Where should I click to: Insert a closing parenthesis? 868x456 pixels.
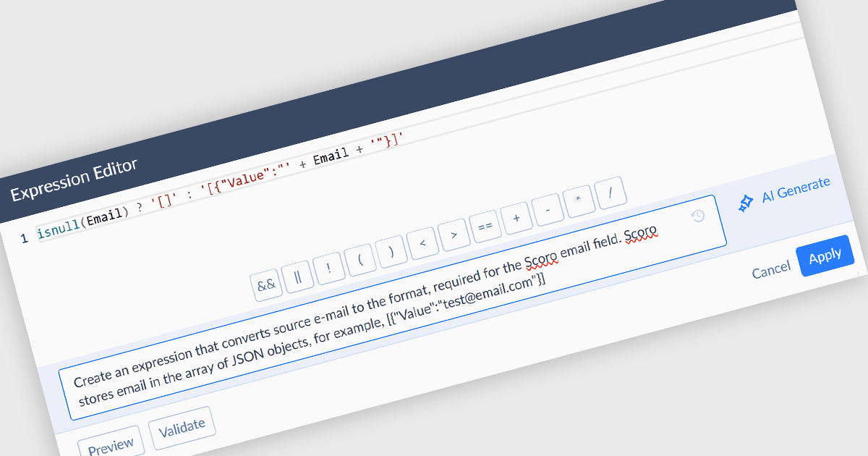pos(391,250)
